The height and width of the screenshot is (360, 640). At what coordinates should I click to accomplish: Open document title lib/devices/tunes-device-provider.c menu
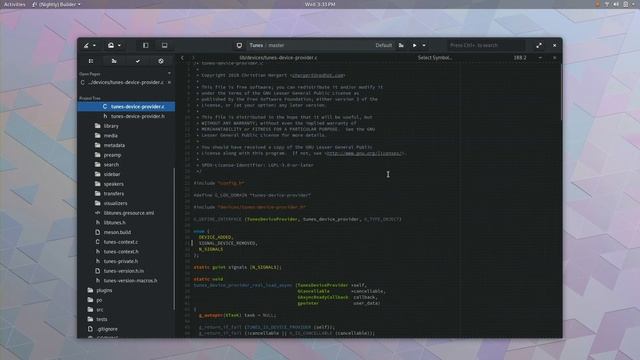(x=278, y=58)
